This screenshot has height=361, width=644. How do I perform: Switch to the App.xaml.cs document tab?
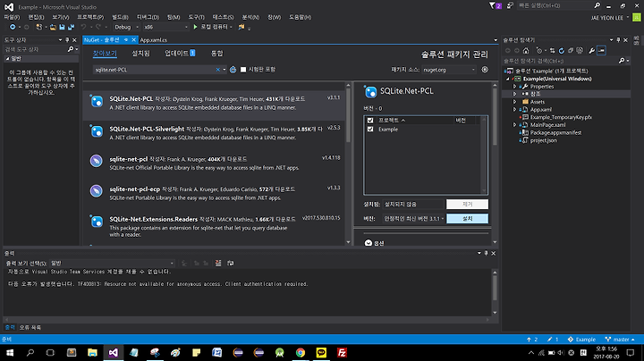click(153, 40)
